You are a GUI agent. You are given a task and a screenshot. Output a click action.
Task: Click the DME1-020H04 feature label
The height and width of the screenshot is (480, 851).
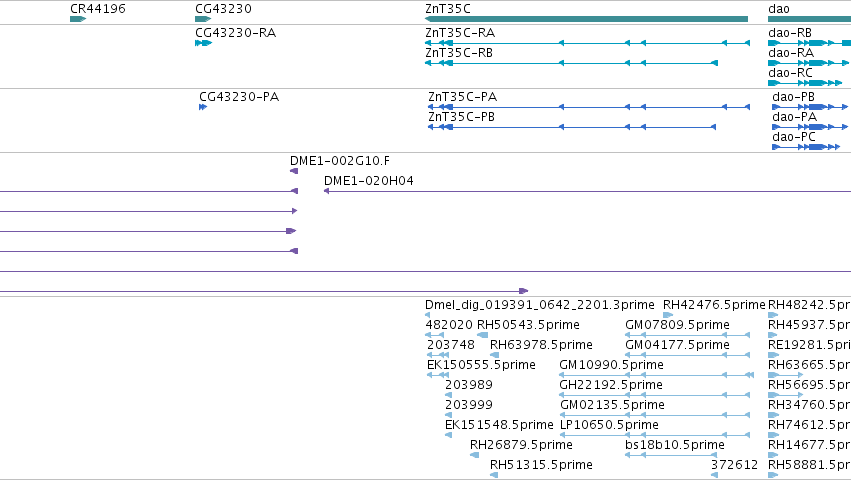[369, 181]
